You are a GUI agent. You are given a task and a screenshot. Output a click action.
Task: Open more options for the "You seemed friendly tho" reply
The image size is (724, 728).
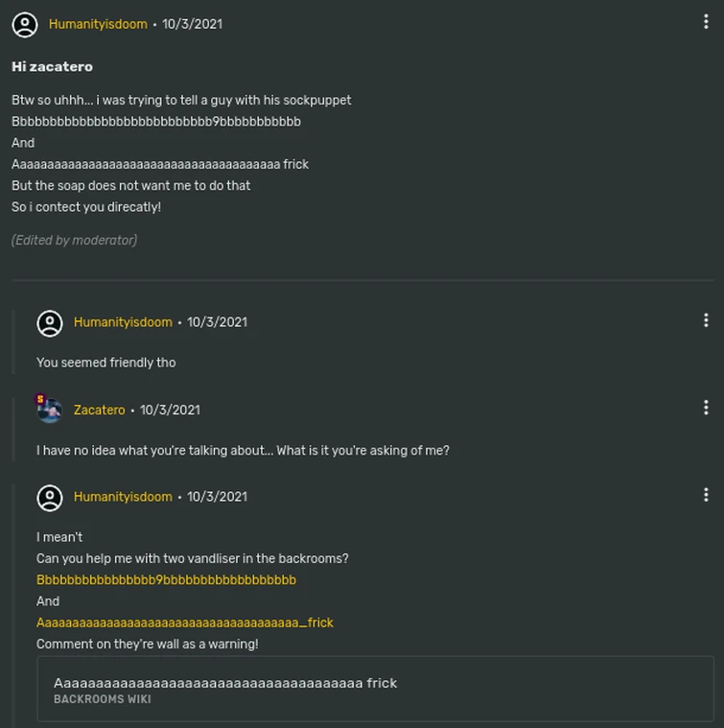pyautogui.click(x=706, y=321)
